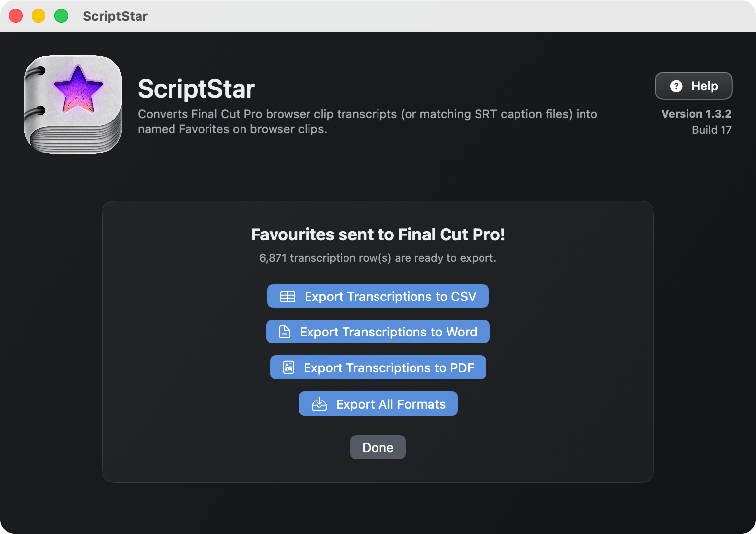Click the ScriptStar window title text
The image size is (756, 534).
click(x=115, y=16)
